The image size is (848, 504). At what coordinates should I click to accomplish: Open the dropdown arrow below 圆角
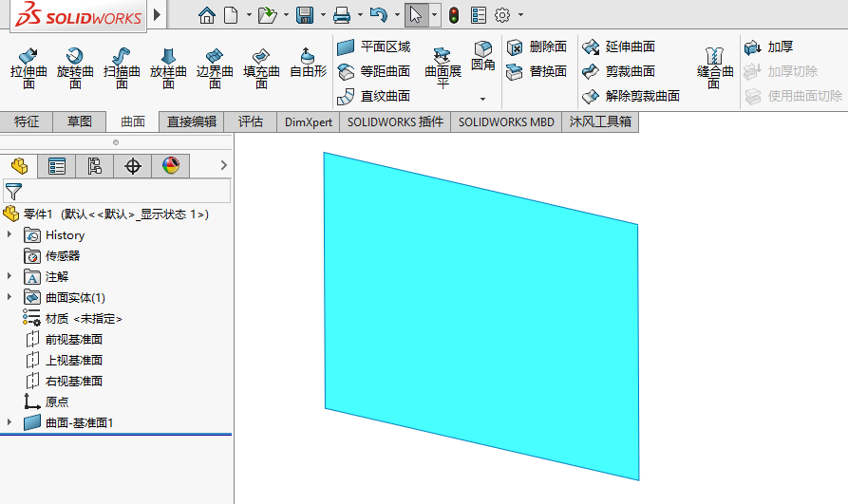point(482,99)
